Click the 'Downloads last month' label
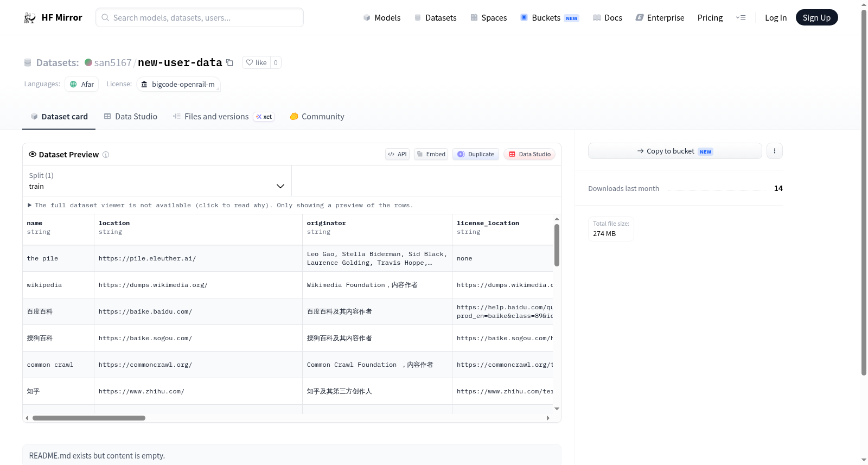Image resolution: width=868 pixels, height=465 pixels. (624, 188)
